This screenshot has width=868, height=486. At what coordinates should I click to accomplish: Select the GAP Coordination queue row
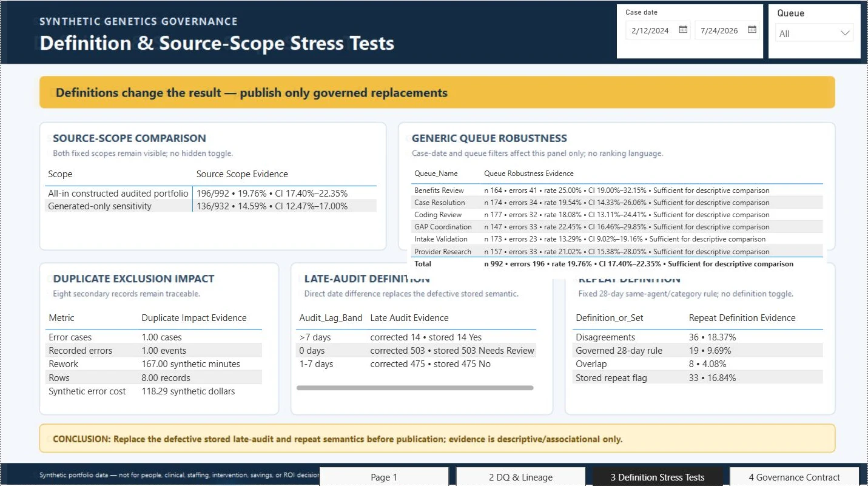tap(617, 227)
